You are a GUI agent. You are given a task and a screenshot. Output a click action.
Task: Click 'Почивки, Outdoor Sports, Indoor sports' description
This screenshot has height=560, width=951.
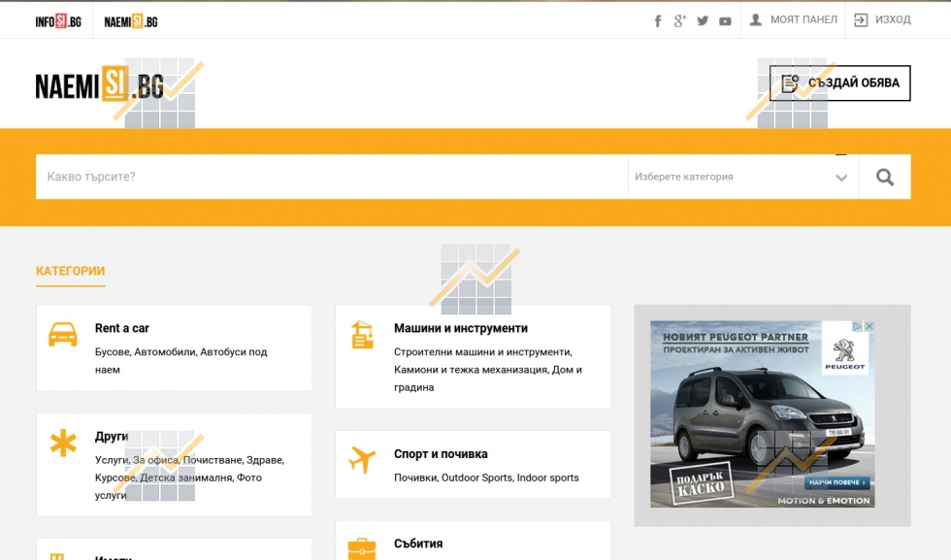click(x=486, y=478)
